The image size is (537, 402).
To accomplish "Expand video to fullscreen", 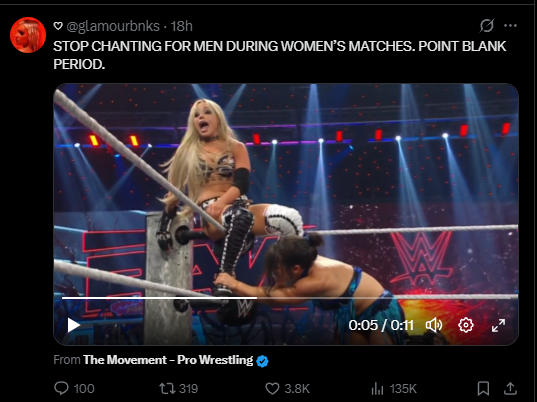I will (x=498, y=325).
